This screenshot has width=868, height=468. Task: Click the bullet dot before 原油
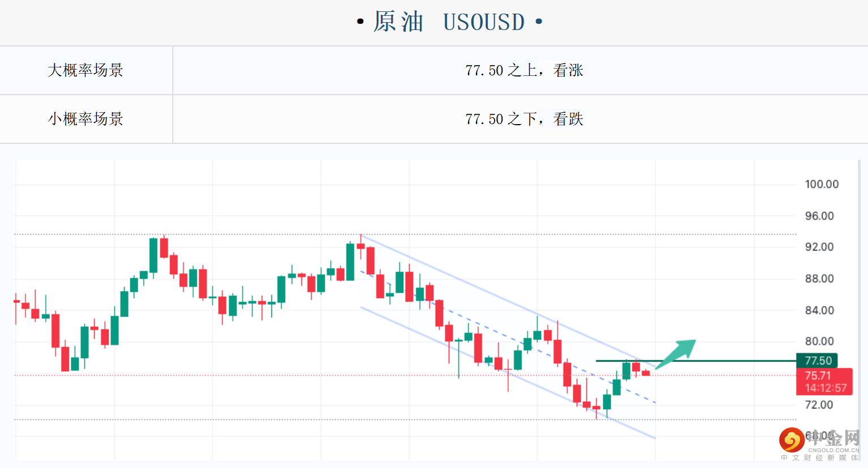pos(360,22)
